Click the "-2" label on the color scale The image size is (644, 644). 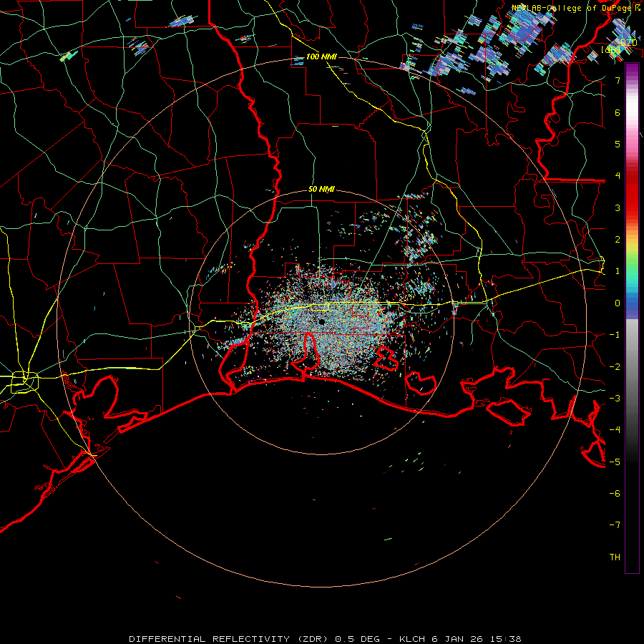click(615, 366)
